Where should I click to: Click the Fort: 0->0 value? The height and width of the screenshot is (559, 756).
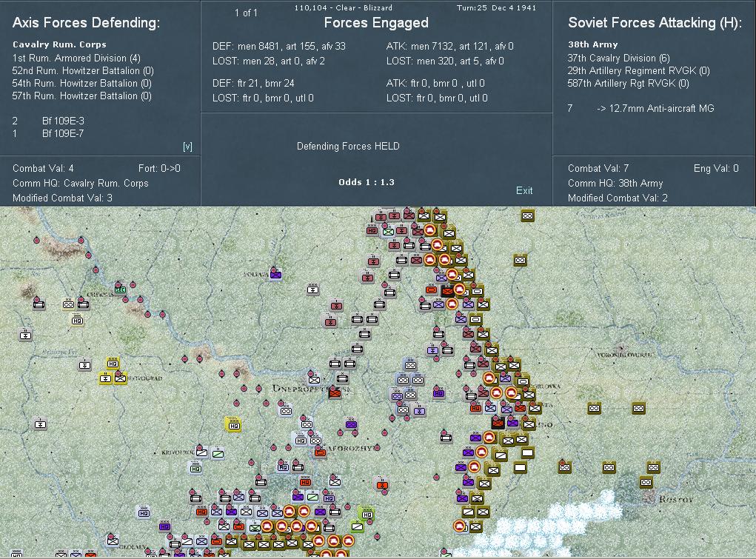point(159,168)
